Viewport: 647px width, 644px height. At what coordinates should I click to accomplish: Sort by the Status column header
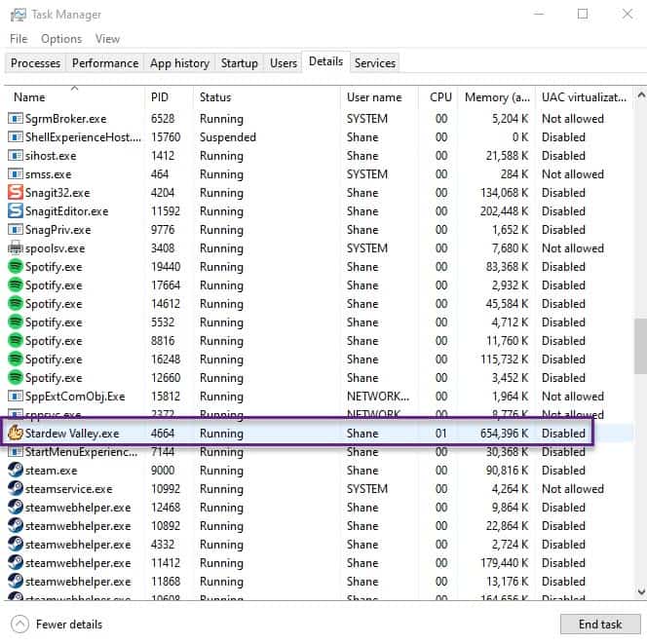pos(267,97)
